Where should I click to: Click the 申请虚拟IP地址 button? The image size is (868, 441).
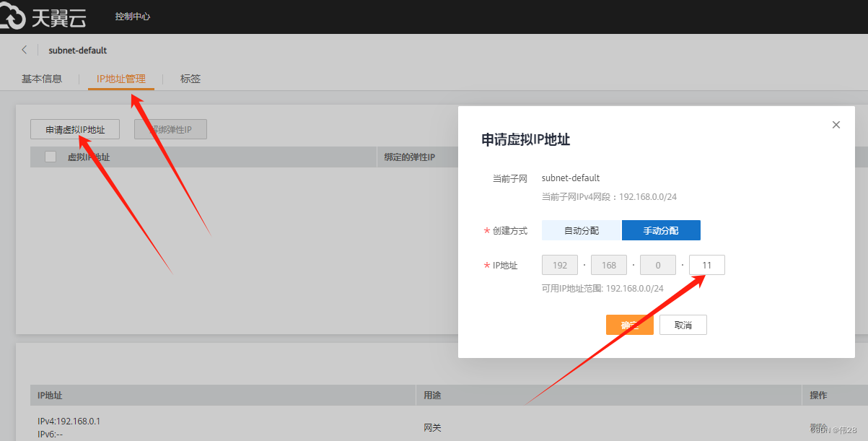tap(74, 128)
